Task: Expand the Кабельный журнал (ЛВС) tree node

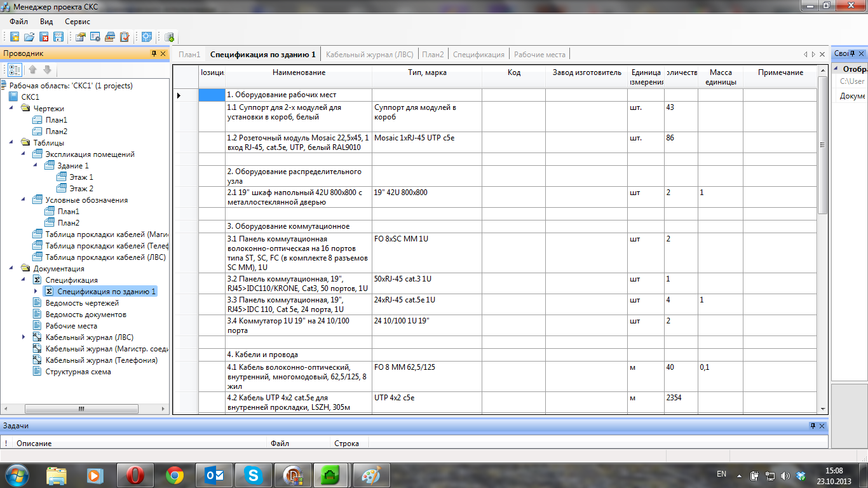Action: click(x=24, y=337)
